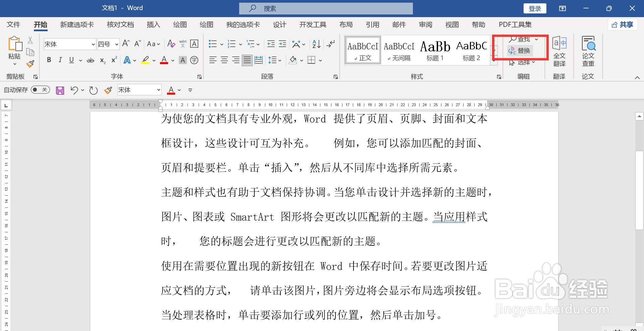The height and width of the screenshot is (331, 644).
Task: Apply the 标题 1 heading style
Action: 435,50
